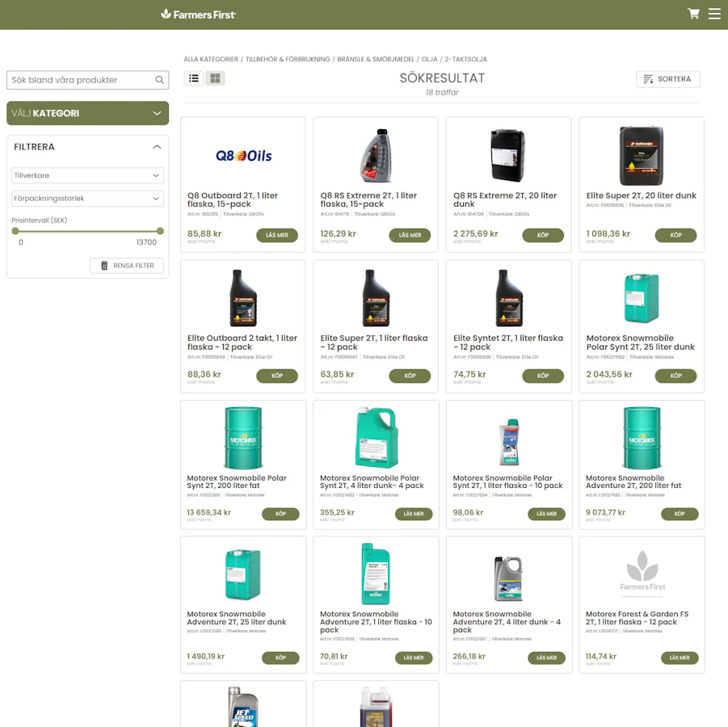728x727 pixels.
Task: Click the minimum price slider handle
Action: (x=15, y=231)
